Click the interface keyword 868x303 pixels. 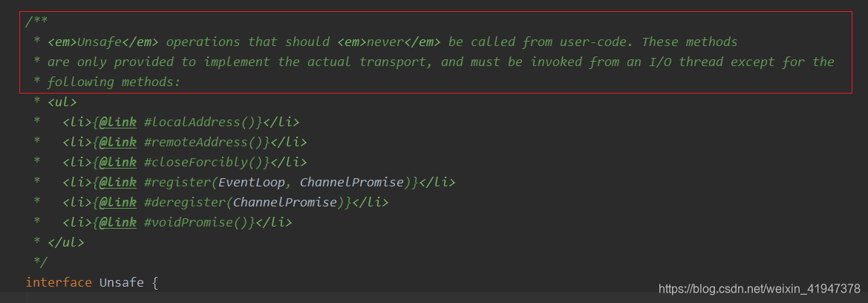59,282
